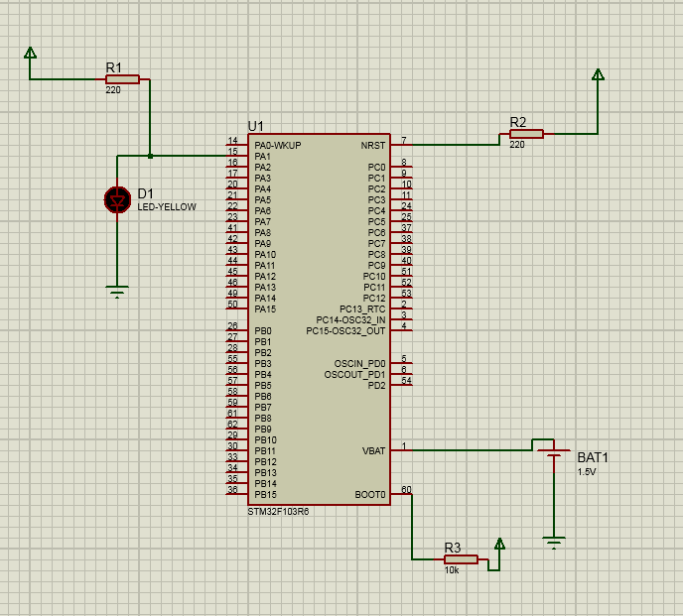Screen dimensions: 683x616
Task: Click the wire junction dot near PA1
Action: 150,156
